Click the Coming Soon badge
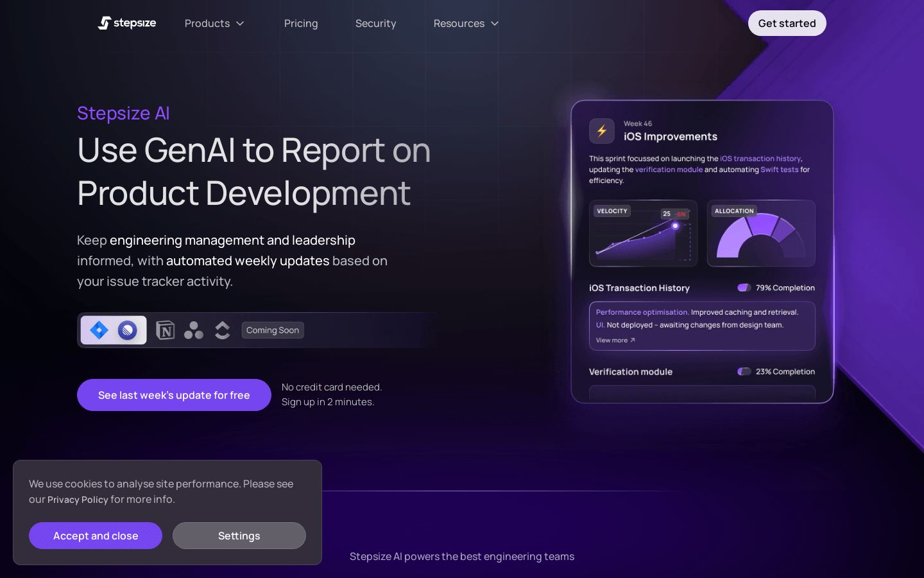This screenshot has height=578, width=924. [273, 330]
